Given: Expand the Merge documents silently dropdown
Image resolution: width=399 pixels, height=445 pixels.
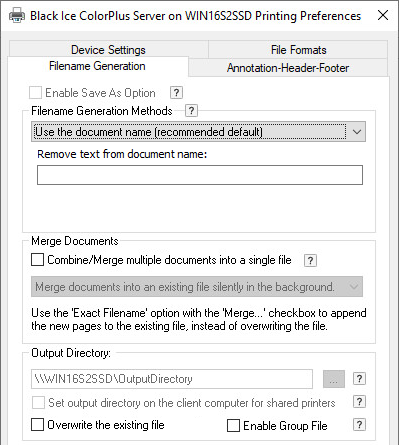Looking at the screenshot, I should pos(197,287).
